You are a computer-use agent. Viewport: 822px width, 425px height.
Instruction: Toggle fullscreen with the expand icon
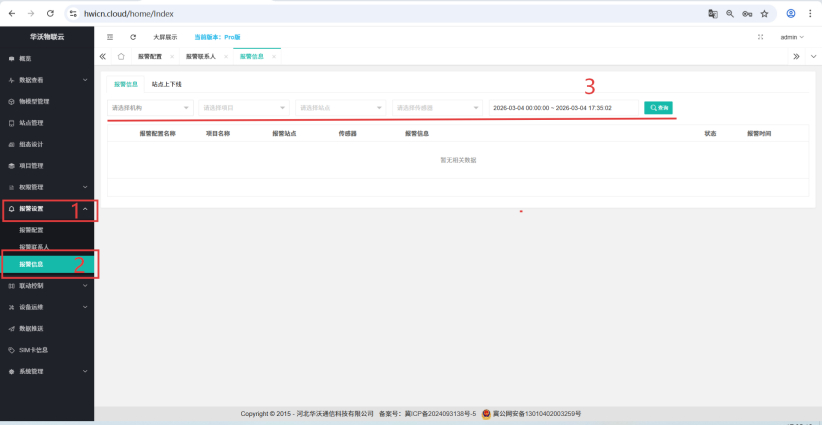761,37
